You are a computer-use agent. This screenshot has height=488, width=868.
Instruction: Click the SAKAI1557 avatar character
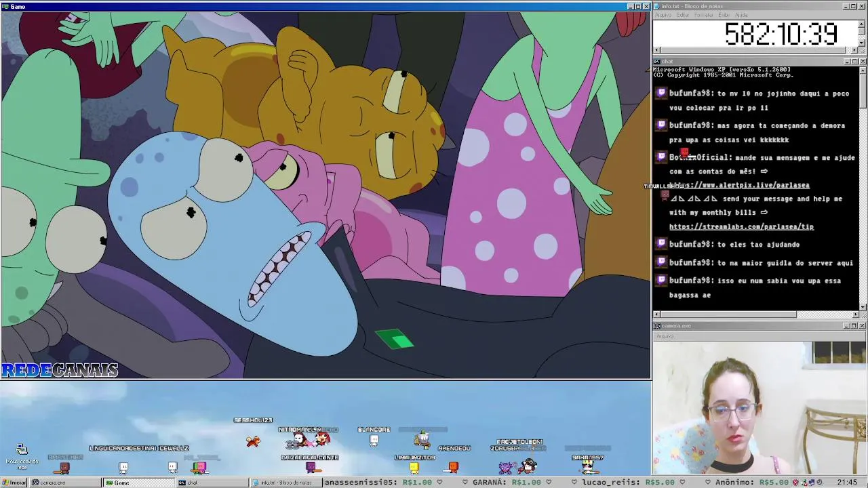[x=587, y=467]
